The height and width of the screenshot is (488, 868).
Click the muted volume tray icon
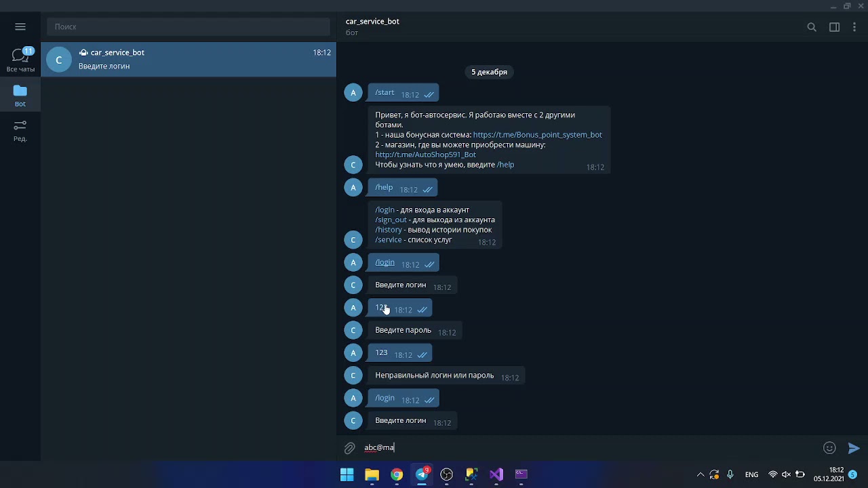tap(787, 474)
